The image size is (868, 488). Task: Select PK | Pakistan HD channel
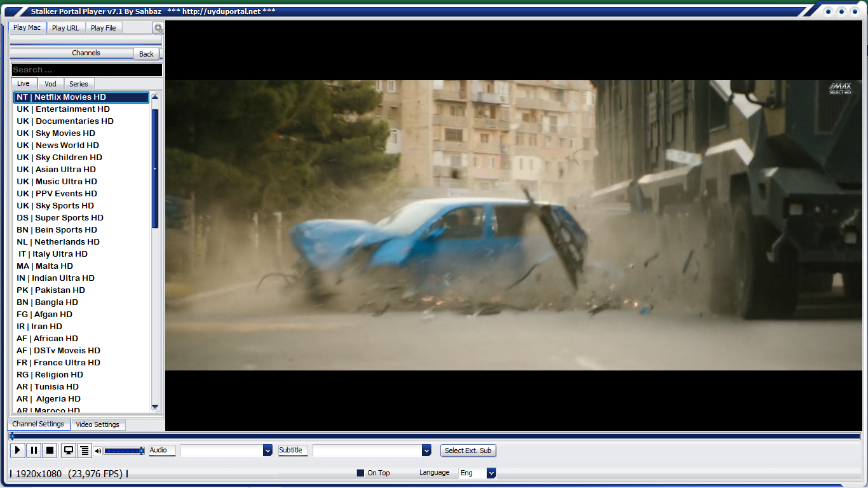81,290
